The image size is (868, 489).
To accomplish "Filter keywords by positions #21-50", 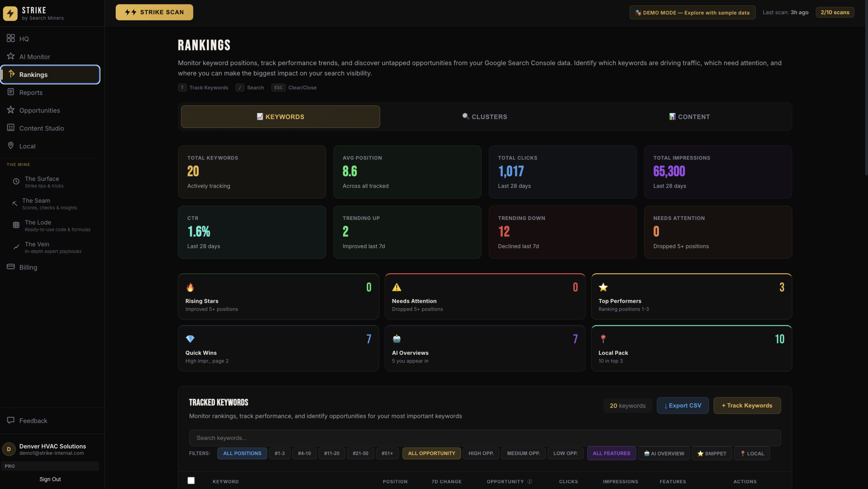I will [360, 454].
